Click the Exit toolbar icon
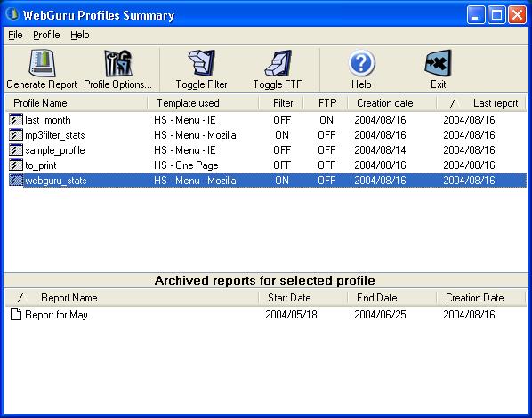Viewport: 532px width, 418px height. point(438,63)
